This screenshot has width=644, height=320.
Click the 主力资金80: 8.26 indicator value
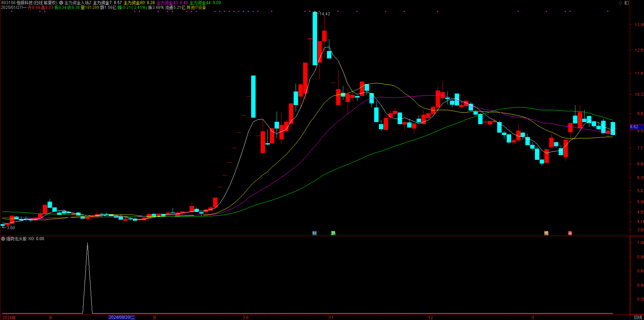pos(139,3)
